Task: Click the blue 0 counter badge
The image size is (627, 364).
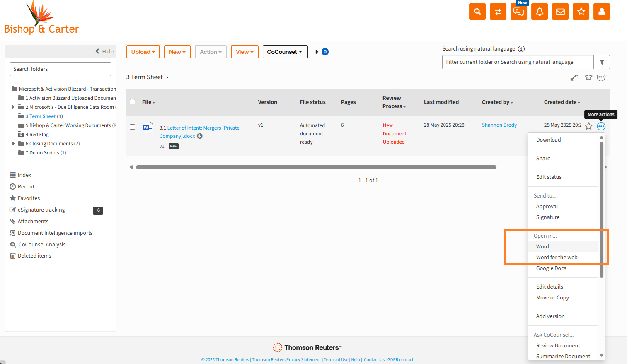Action: (325, 52)
